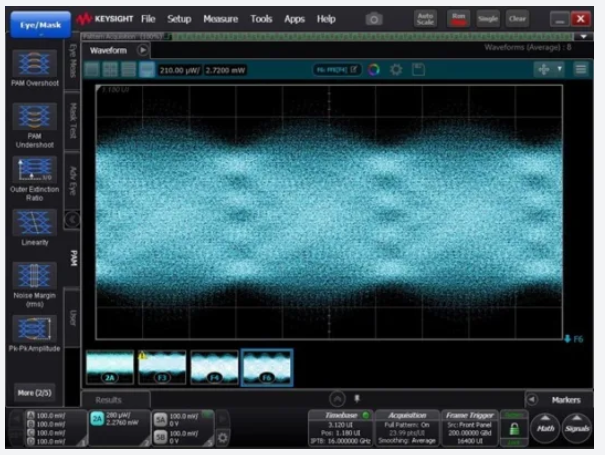Click the pin icon in Results bar
Viewport: 605px width, 455px height.
point(357,399)
